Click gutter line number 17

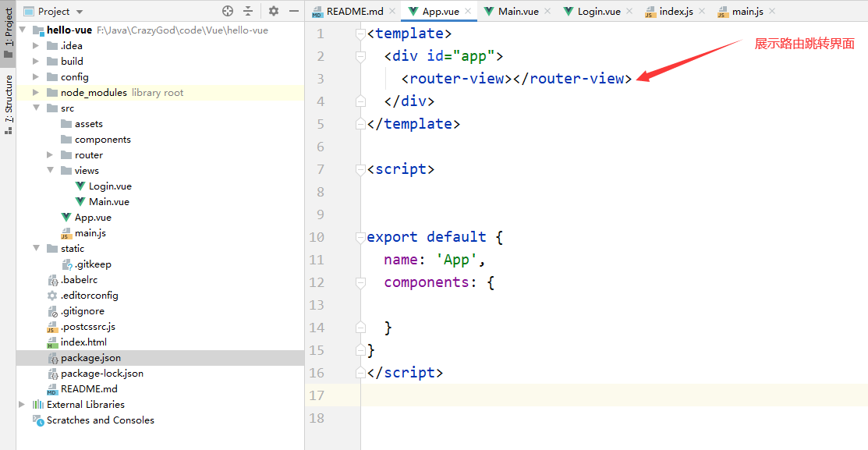pyautogui.click(x=317, y=395)
